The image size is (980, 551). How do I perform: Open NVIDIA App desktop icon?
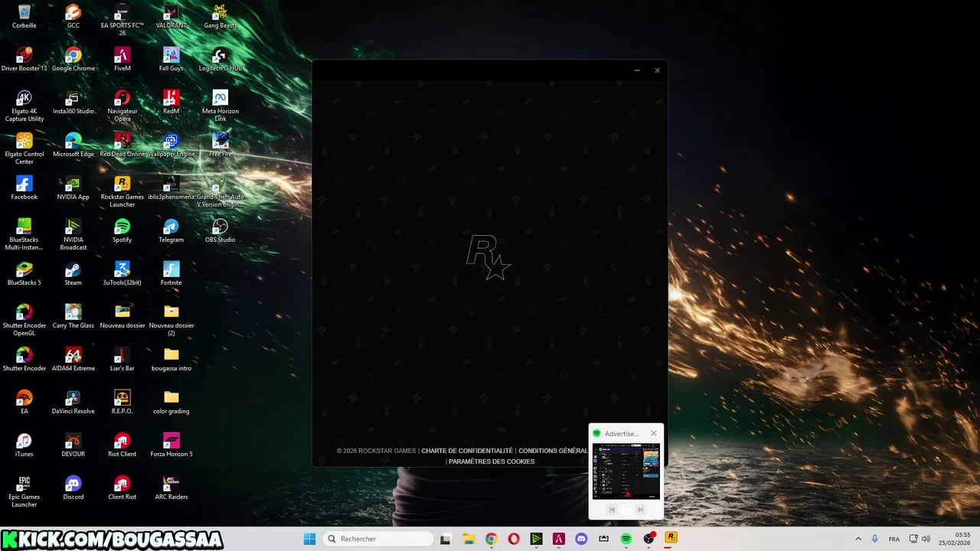point(73,187)
